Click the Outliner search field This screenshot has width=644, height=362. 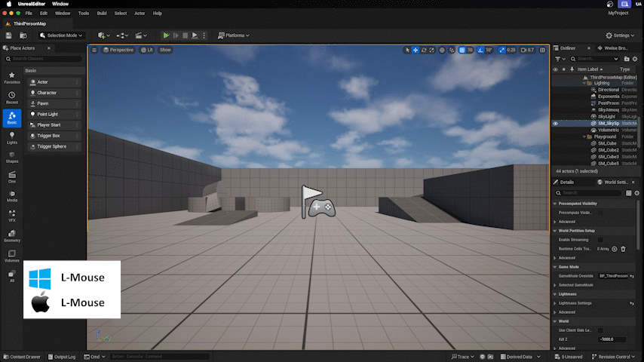594,59
